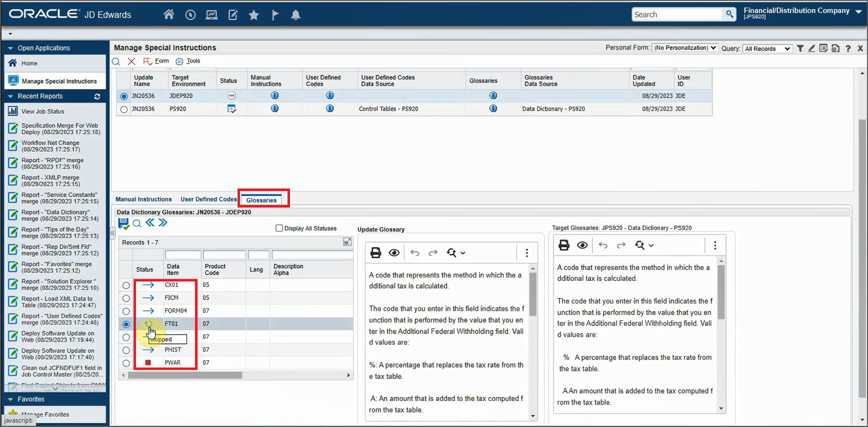
Task: Click the Manual Instructions info icon for JDEP920
Action: (274, 95)
